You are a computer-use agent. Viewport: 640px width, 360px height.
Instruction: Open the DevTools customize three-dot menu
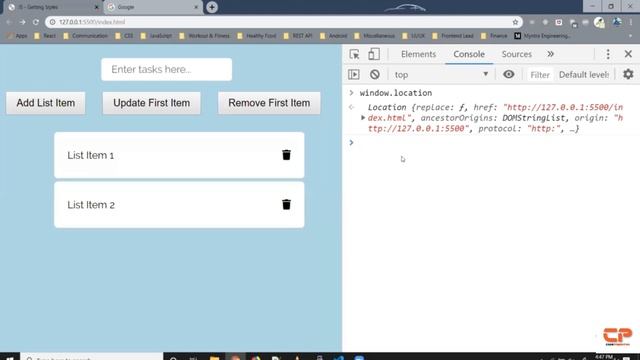tap(608, 54)
